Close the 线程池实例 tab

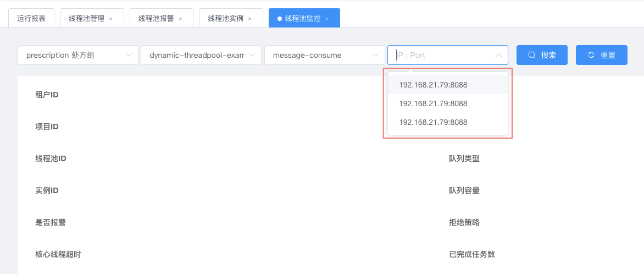coord(249,19)
